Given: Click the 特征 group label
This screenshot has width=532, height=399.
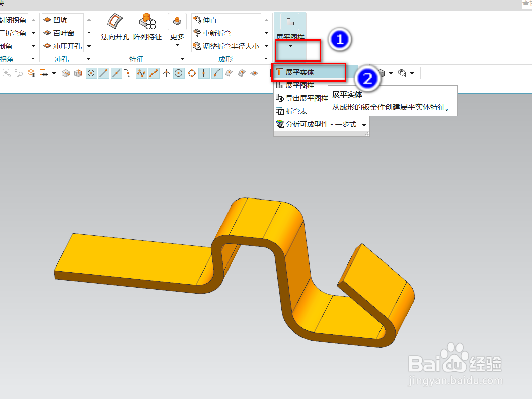Looking at the screenshot, I should point(136,59).
